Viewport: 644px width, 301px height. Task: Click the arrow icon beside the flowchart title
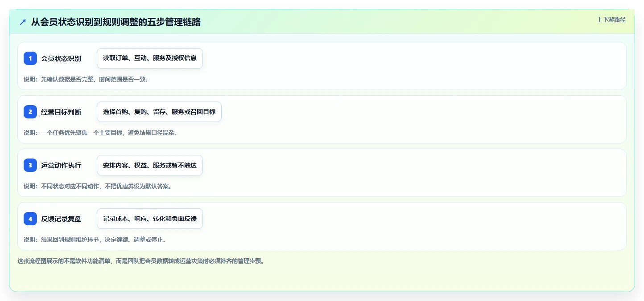tap(23, 22)
